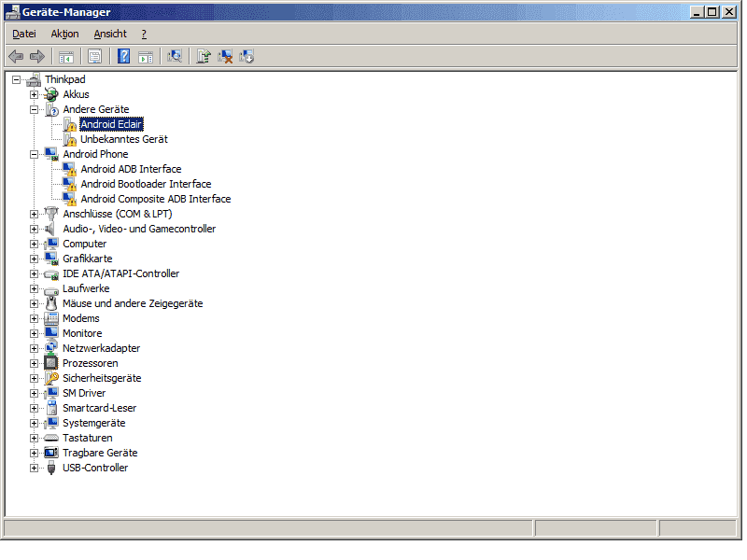747x560 pixels.
Task: Select the 'Grafikkarte' category label
Action: pyautogui.click(x=88, y=259)
